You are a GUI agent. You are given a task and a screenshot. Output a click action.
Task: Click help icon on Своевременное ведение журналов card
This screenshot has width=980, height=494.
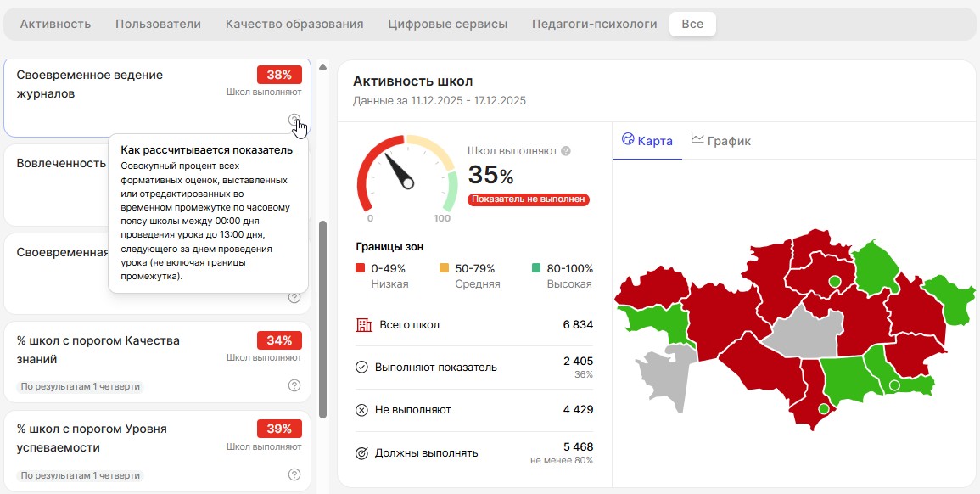pyautogui.click(x=294, y=120)
